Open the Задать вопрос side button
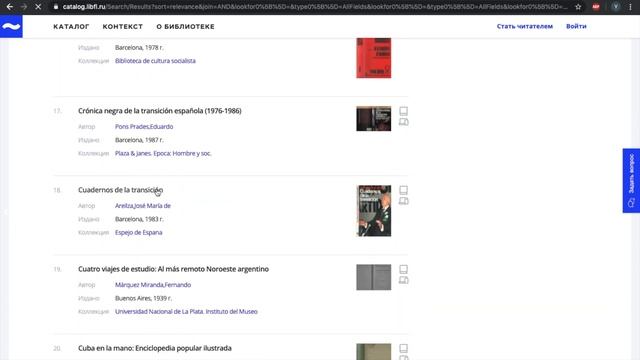The height and width of the screenshot is (360, 640). (631, 180)
